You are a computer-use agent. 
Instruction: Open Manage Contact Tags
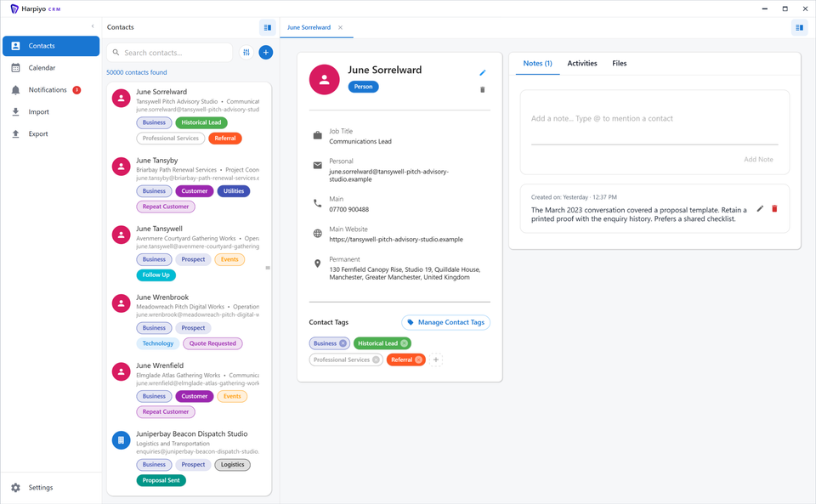pos(446,322)
